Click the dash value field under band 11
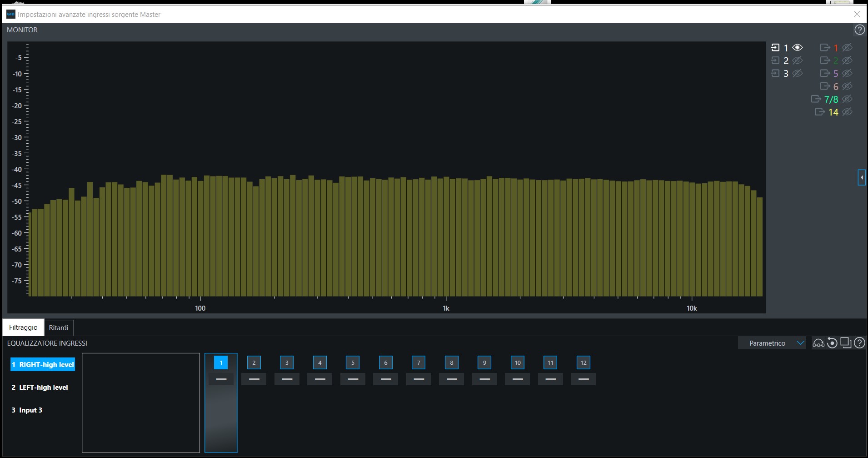Viewport: 868px width, 458px height. pyautogui.click(x=550, y=379)
